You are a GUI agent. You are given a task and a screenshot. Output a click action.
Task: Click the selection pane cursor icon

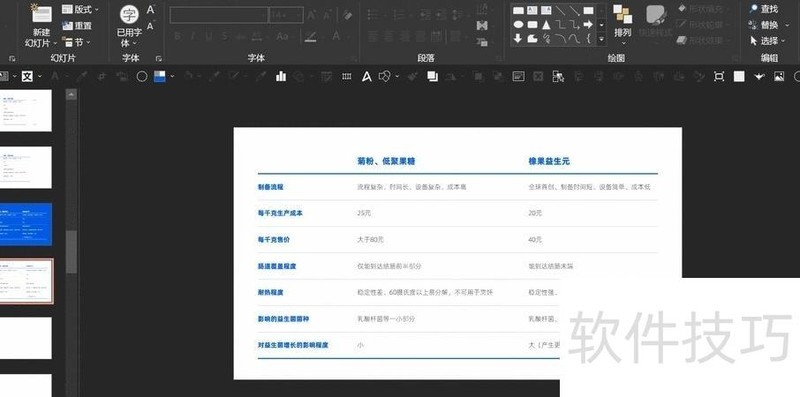click(558, 77)
